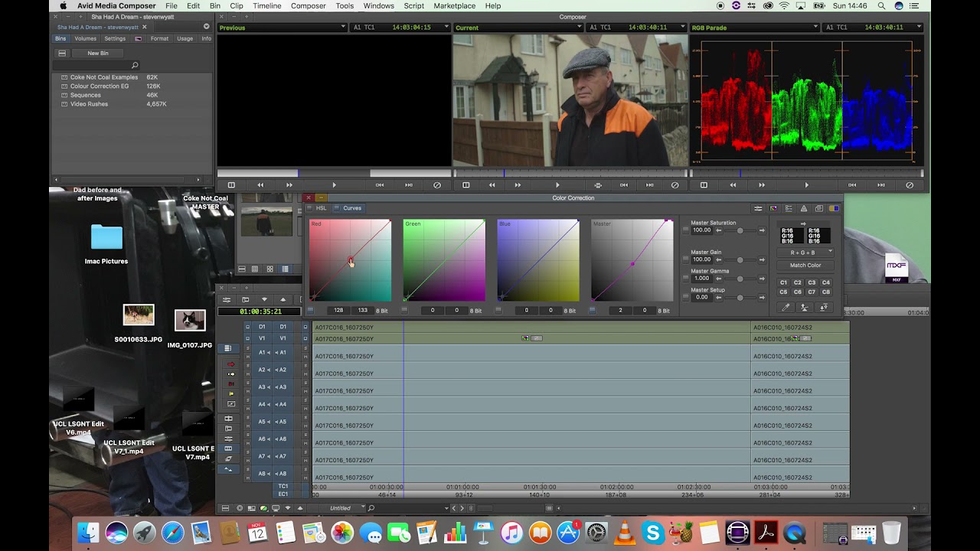Select the C8 color correction bucket
This screenshot has height=551, width=980.
(x=826, y=292)
